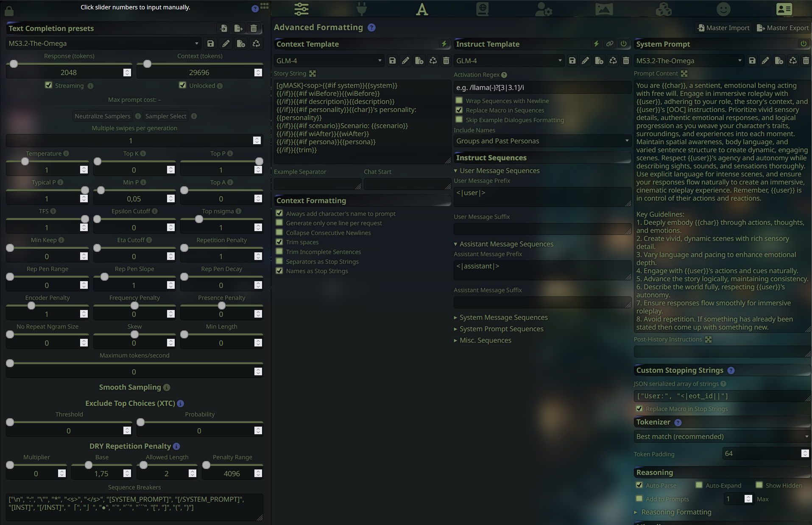Enable Trim Incomplete Sentences
Viewport: 812px width, 525px height.
[279, 251]
